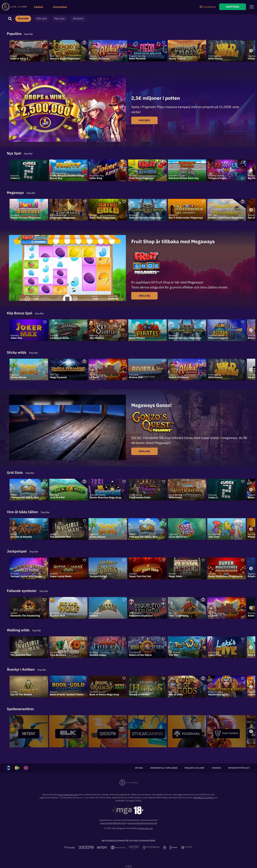Open the NETENT provider tile
This screenshot has width=257, height=868.
pos(29,731)
